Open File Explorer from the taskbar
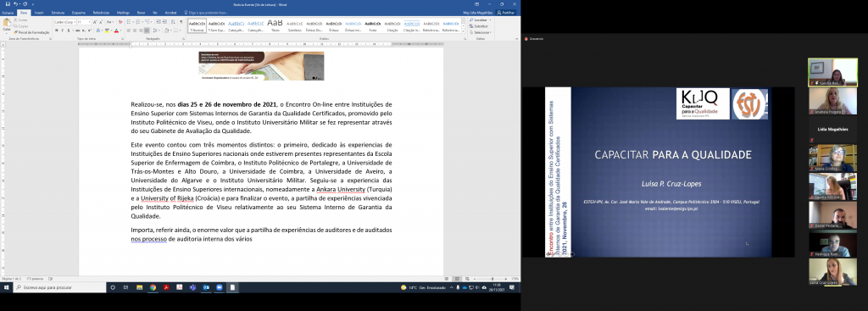868x311 pixels. pos(140,287)
